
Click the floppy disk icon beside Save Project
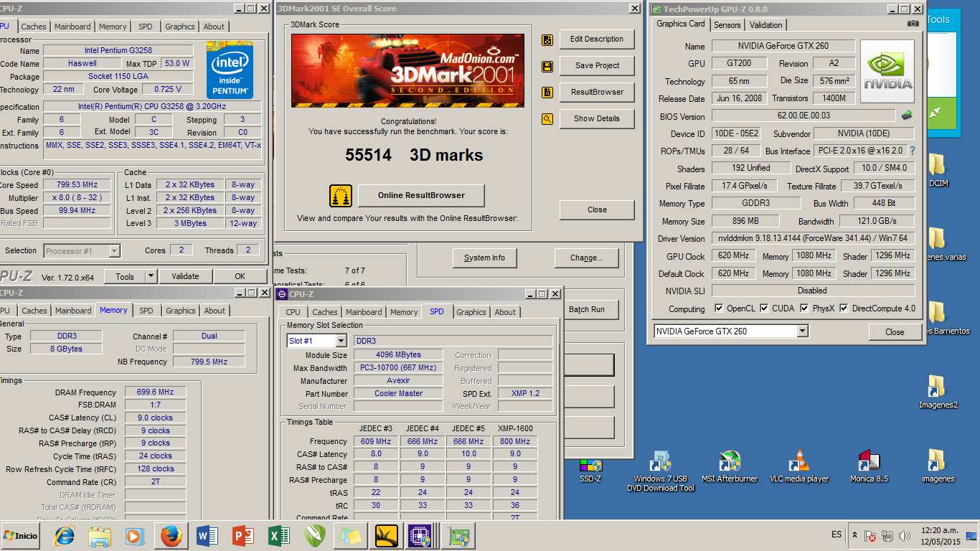[x=547, y=67]
